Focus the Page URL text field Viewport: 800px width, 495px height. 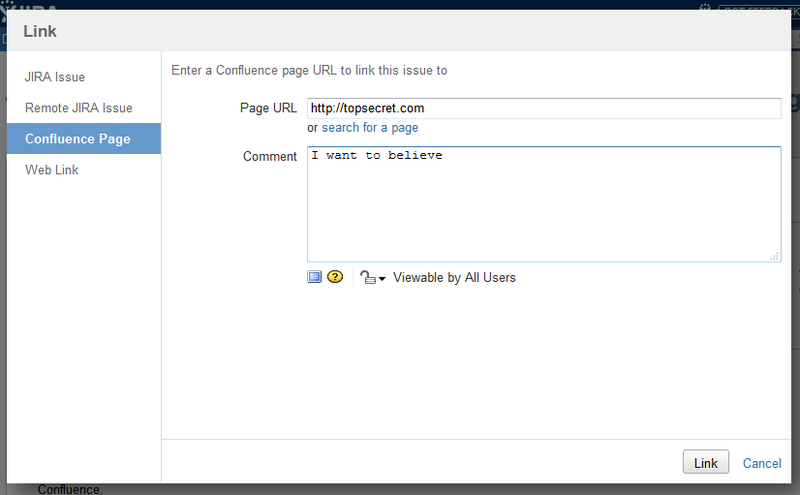point(543,108)
